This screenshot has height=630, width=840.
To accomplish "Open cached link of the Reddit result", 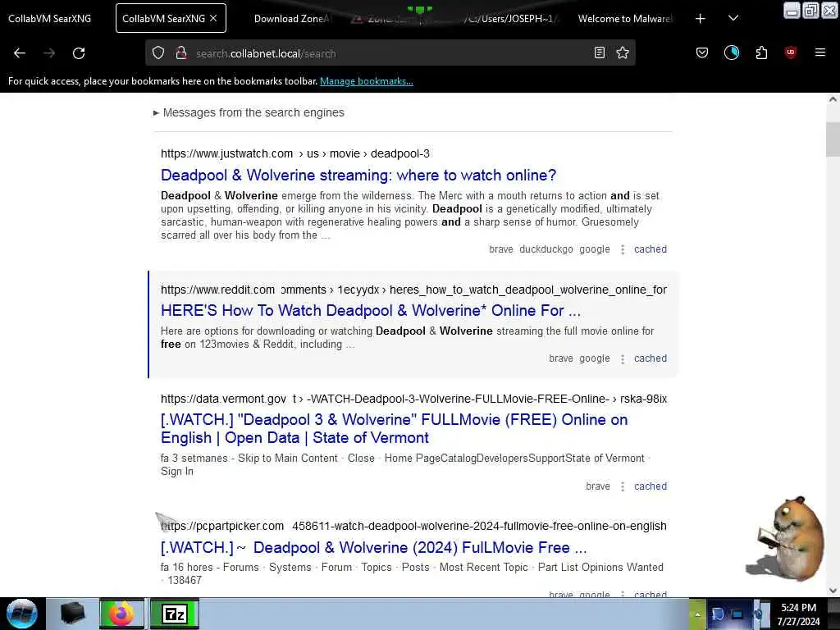I will 651,358.
